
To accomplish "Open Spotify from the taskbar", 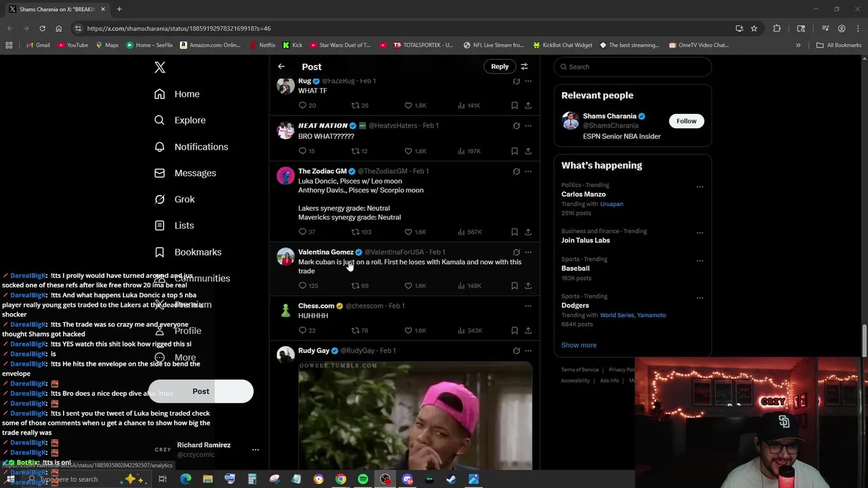I will click(363, 479).
